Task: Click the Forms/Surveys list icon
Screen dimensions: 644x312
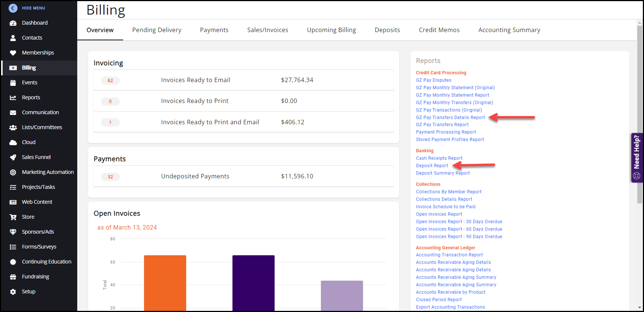Action: pyautogui.click(x=13, y=247)
